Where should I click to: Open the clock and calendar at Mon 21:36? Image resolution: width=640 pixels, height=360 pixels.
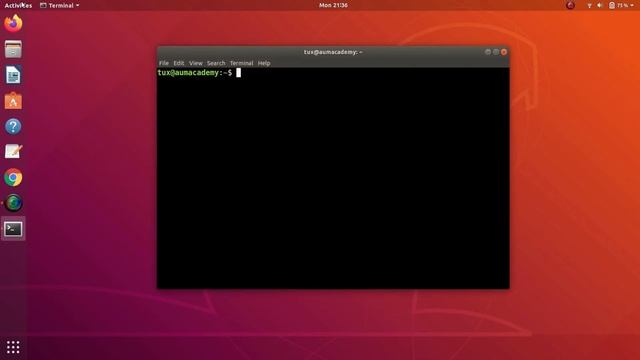pos(333,5)
